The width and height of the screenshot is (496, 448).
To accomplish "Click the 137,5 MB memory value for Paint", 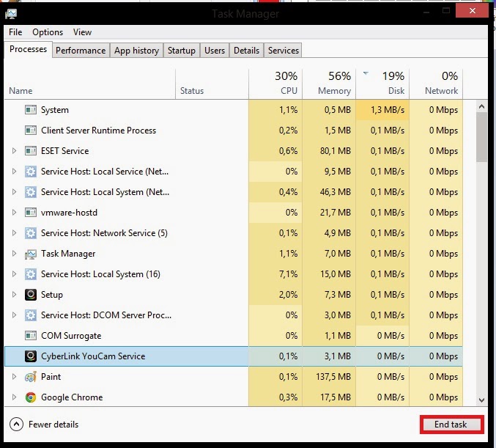I will pos(333,377).
